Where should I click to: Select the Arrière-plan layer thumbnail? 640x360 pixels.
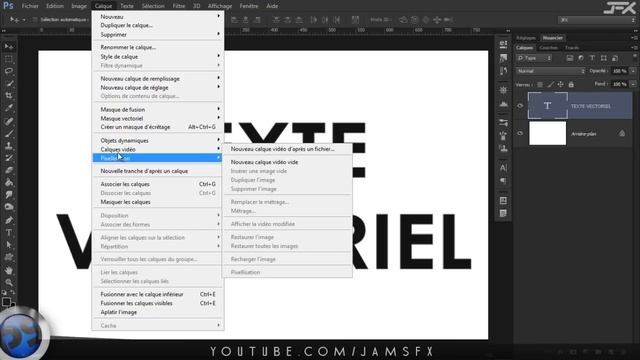point(547,133)
